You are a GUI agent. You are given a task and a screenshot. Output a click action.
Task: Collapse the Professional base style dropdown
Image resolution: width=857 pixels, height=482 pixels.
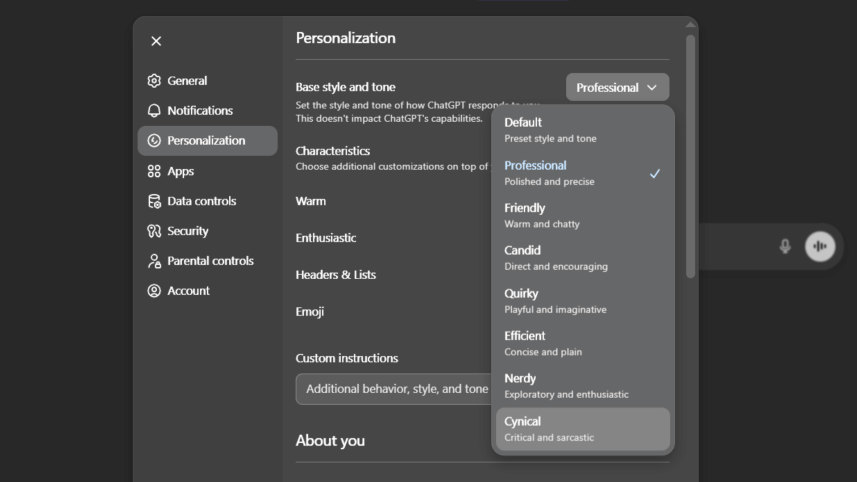(618, 87)
